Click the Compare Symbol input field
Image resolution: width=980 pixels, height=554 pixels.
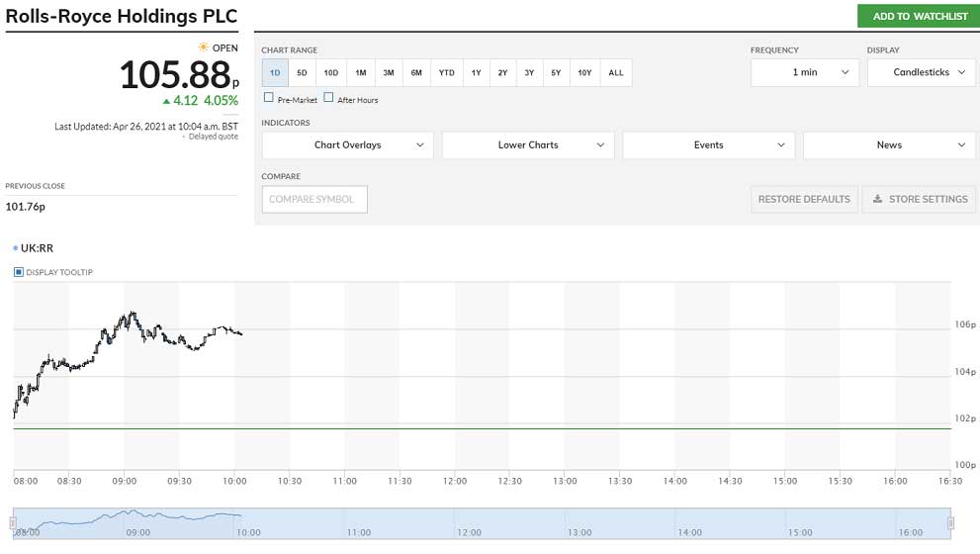pos(314,199)
